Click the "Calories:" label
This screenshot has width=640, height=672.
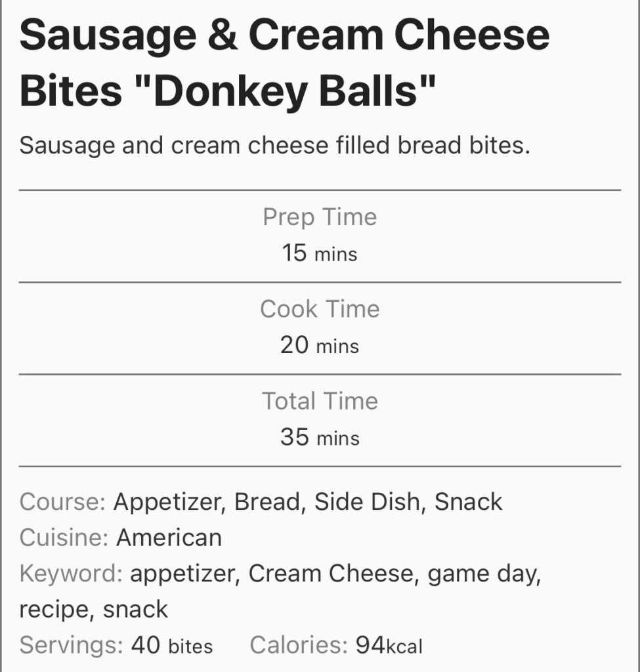pyautogui.click(x=299, y=646)
